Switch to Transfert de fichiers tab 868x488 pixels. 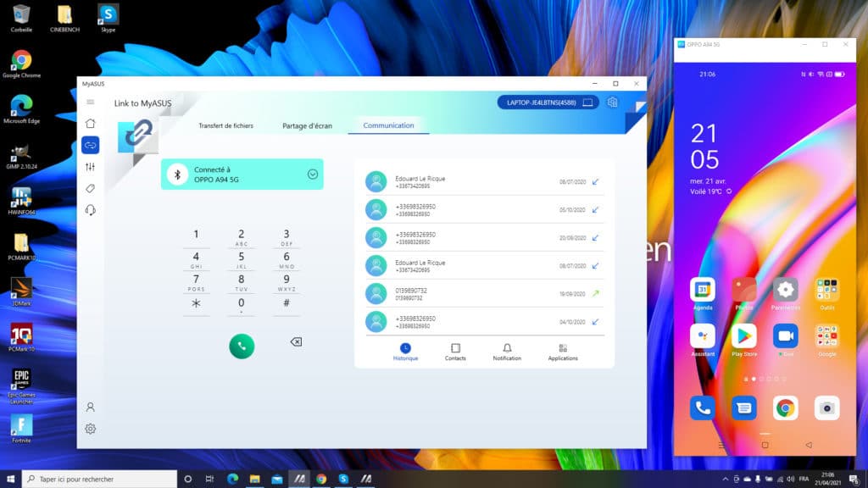pos(225,125)
